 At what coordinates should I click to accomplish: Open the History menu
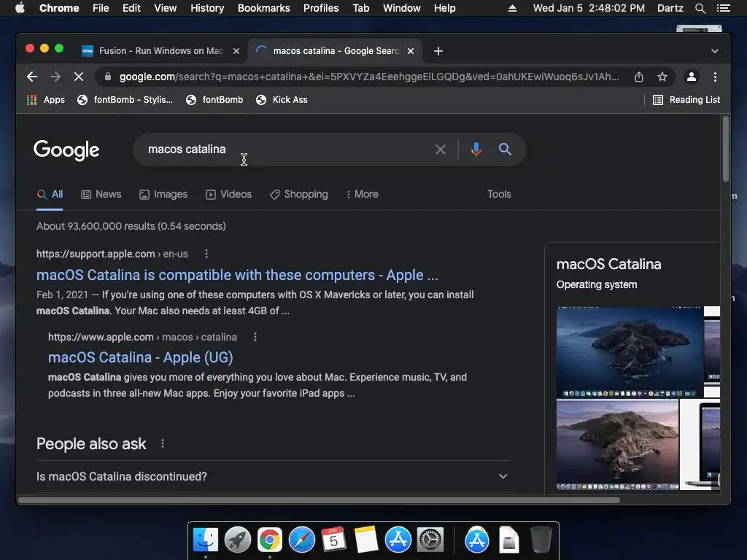click(207, 8)
